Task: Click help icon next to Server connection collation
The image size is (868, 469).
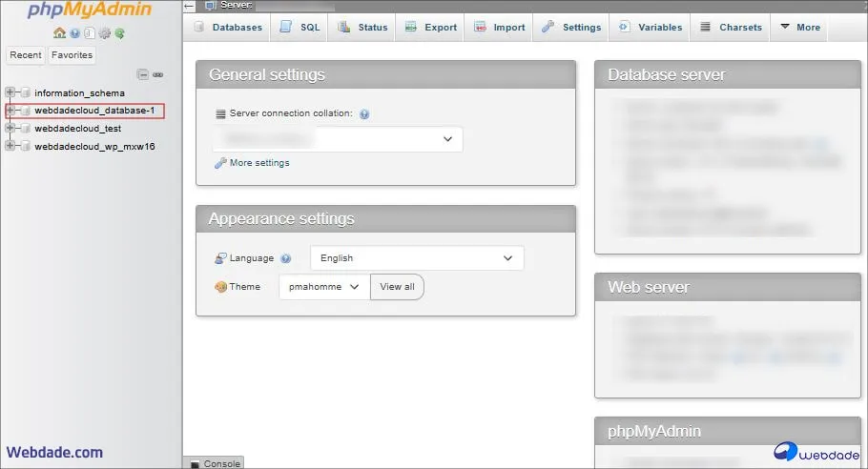Action: tap(364, 113)
